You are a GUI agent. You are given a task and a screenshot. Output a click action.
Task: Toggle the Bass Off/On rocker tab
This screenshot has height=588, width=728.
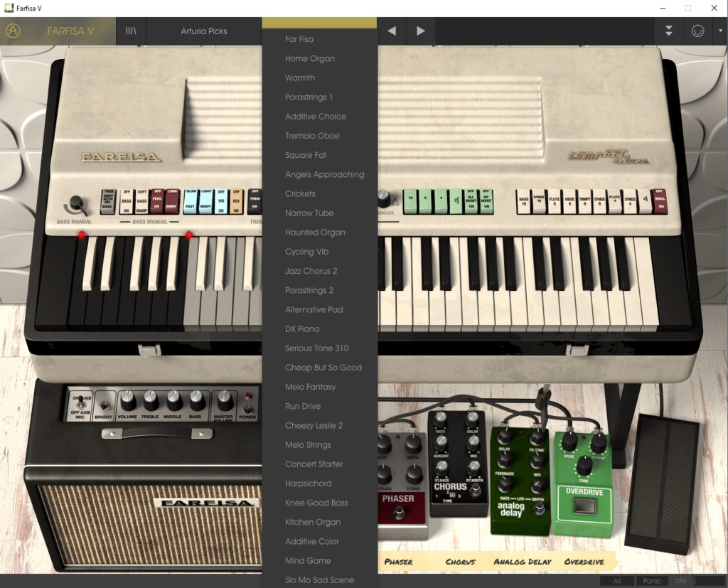click(127, 201)
